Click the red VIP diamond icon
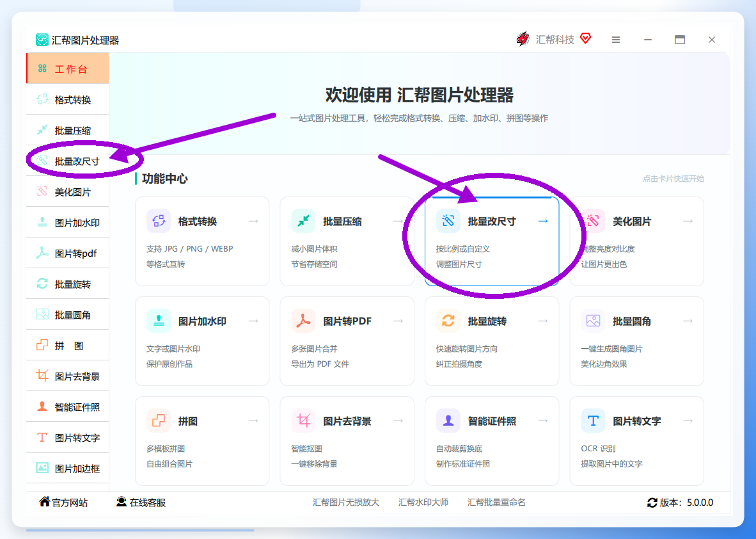Image resolution: width=756 pixels, height=539 pixels. click(585, 38)
